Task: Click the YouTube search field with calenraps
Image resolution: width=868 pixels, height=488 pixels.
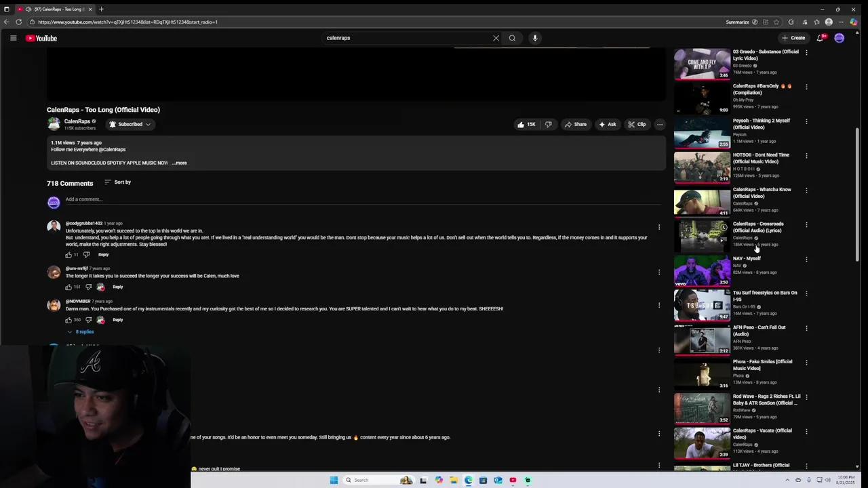Action: (x=407, y=38)
